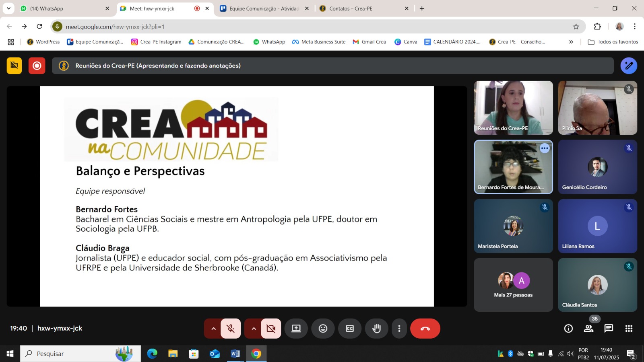The width and height of the screenshot is (644, 362).
Task: Switch to the Contatos – Crea-PE tab
Action: click(x=362, y=8)
